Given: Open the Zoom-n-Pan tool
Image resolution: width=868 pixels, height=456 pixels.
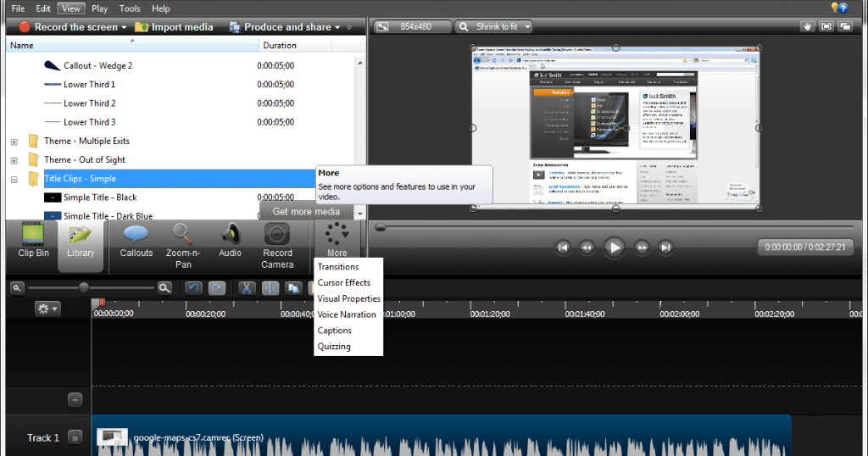Looking at the screenshot, I should tap(183, 247).
